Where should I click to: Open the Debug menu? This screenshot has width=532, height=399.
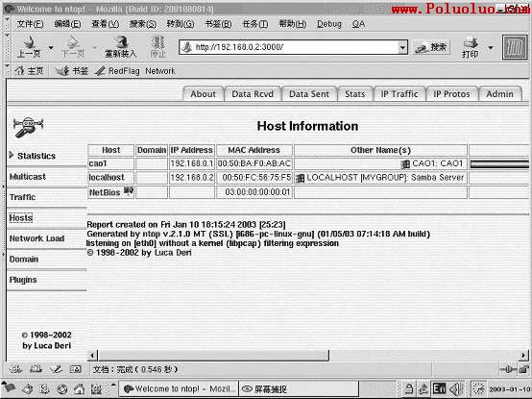328,24
